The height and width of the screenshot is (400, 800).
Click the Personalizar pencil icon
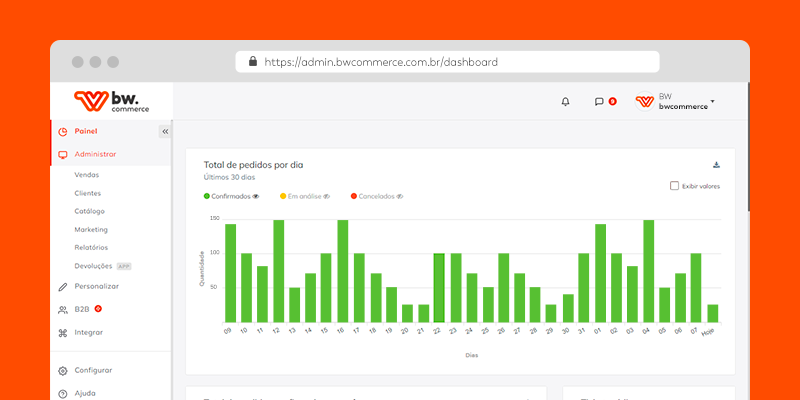(62, 286)
